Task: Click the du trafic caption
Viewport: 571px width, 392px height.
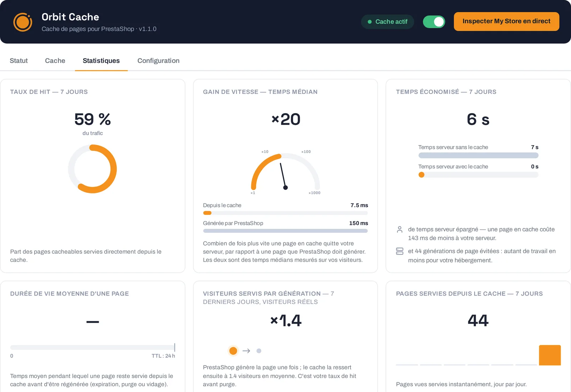Action: coord(92,133)
